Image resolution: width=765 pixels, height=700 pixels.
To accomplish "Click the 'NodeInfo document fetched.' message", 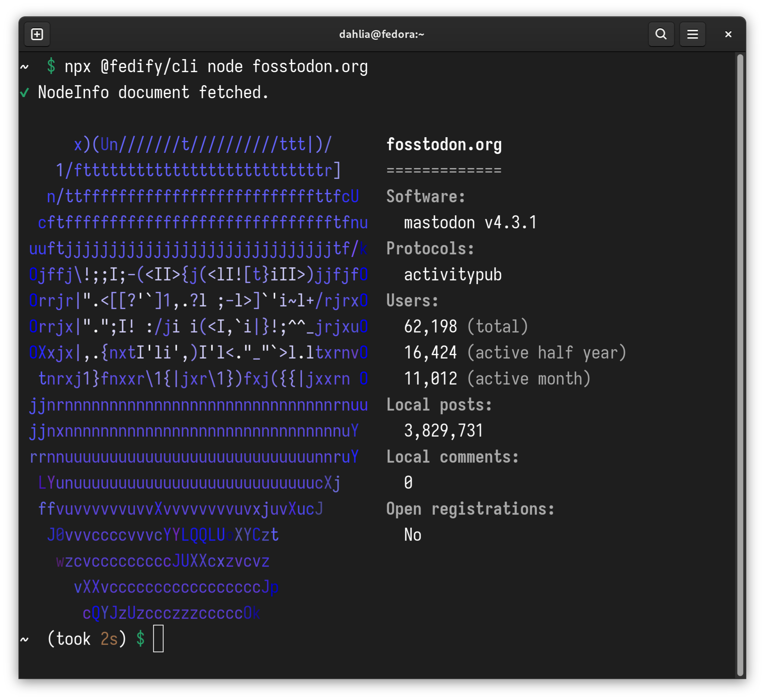I will (x=153, y=93).
